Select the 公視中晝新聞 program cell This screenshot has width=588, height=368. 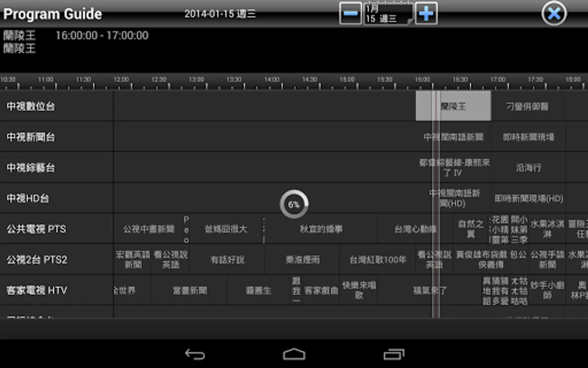(149, 229)
